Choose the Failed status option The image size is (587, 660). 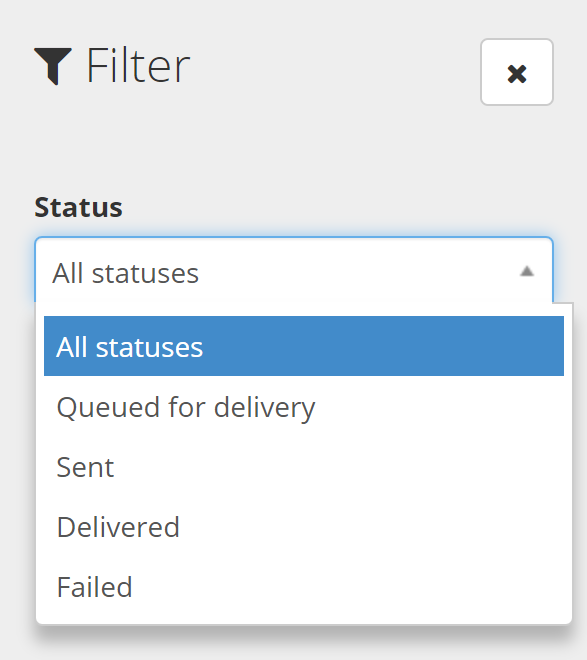[304, 587]
